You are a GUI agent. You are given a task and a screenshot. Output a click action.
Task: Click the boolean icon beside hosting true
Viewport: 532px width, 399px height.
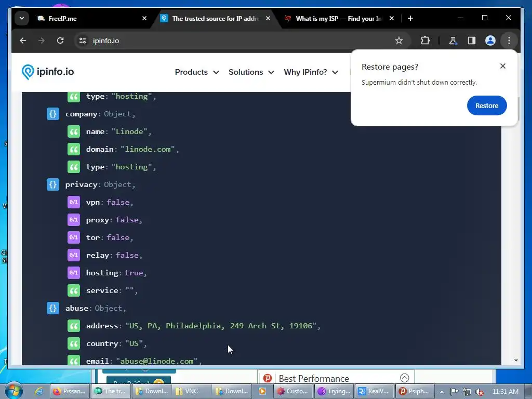(x=74, y=273)
